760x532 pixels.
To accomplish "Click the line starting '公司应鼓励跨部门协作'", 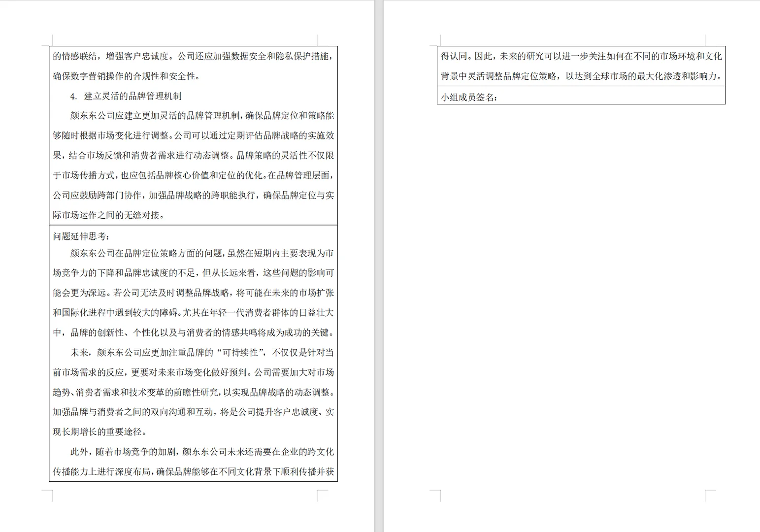I will [x=193, y=195].
